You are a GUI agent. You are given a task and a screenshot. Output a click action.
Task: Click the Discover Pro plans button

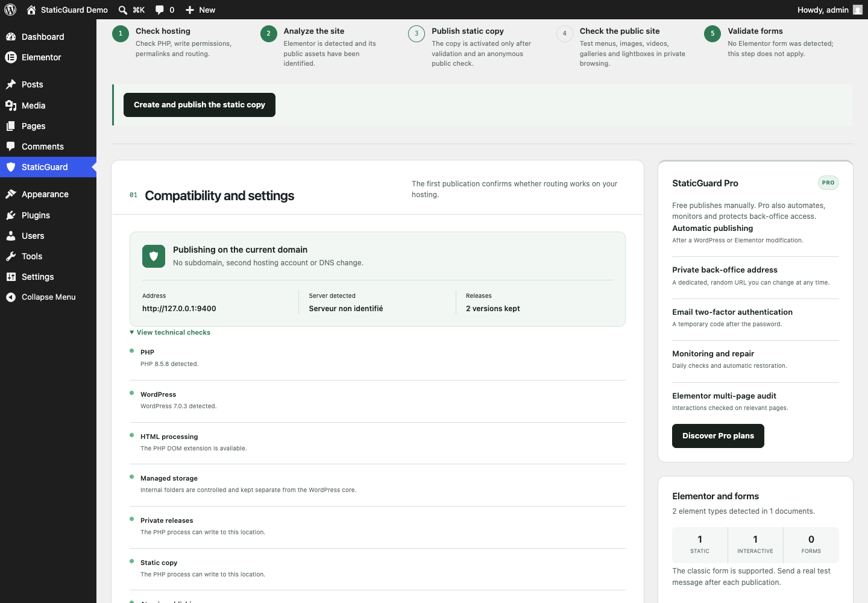point(718,436)
